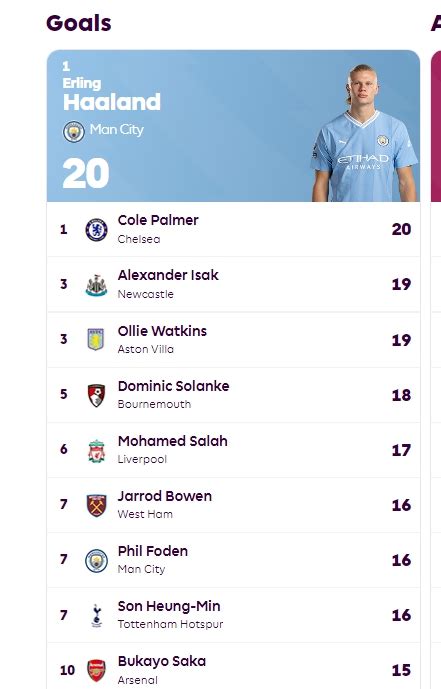The image size is (441, 689).
Task: Click the Tottenham Hotspur crest icon
Action: [97, 615]
